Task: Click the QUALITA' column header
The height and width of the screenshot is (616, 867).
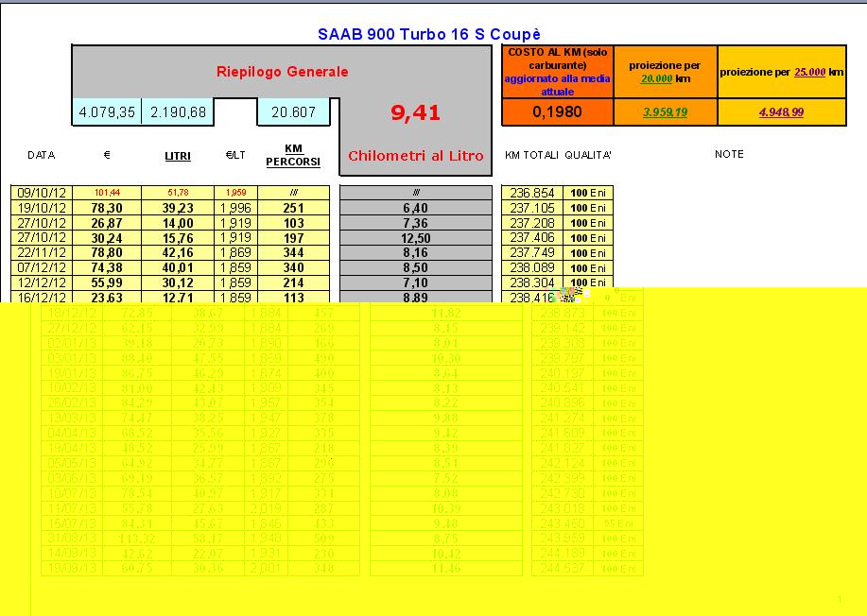Action: [x=588, y=155]
